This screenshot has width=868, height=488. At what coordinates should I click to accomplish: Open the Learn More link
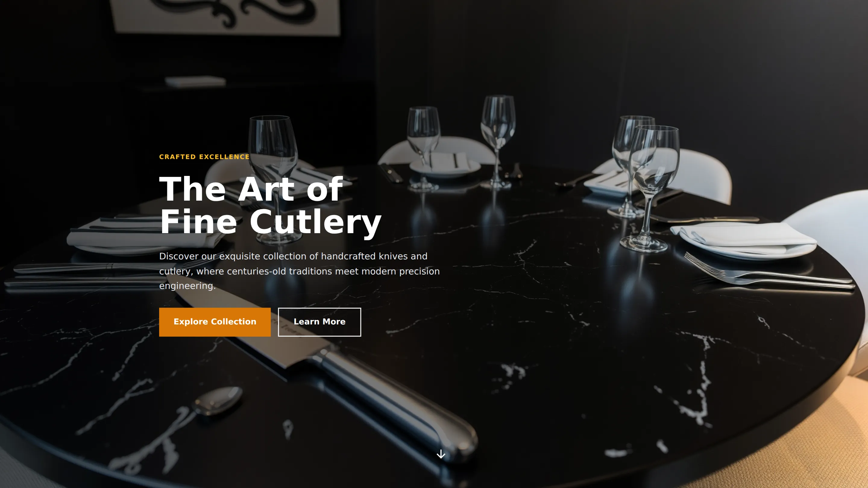point(319,322)
